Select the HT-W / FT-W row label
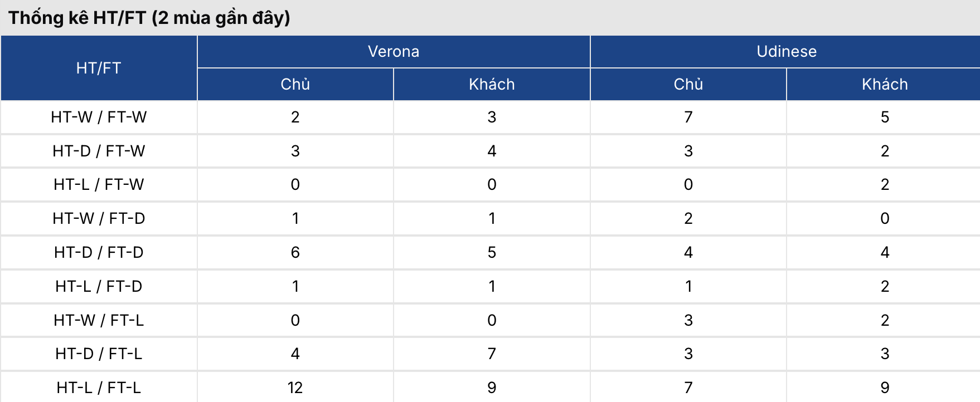Image resolution: width=980 pixels, height=402 pixels. (99, 117)
